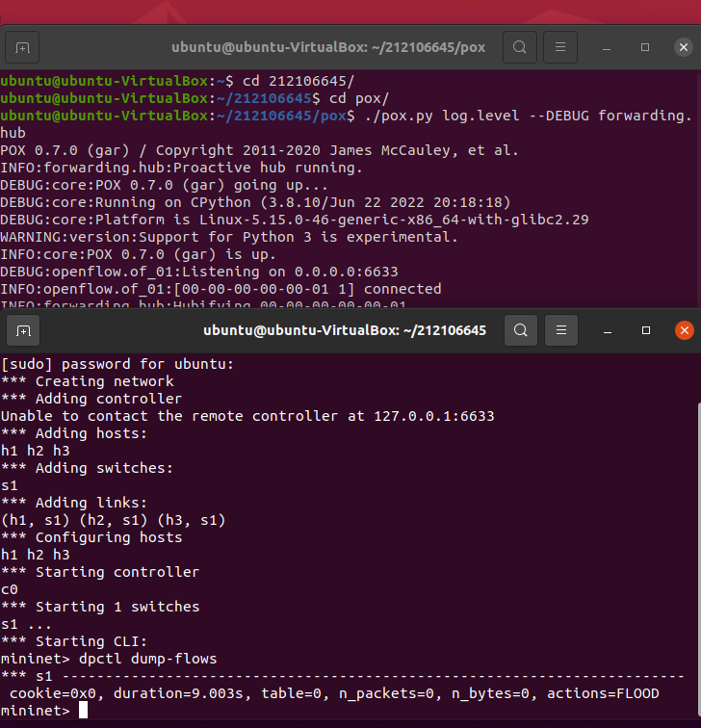The height and width of the screenshot is (728, 701).
Task: Click './pox.py log.level --DEBUG' command text
Action: pos(477,116)
